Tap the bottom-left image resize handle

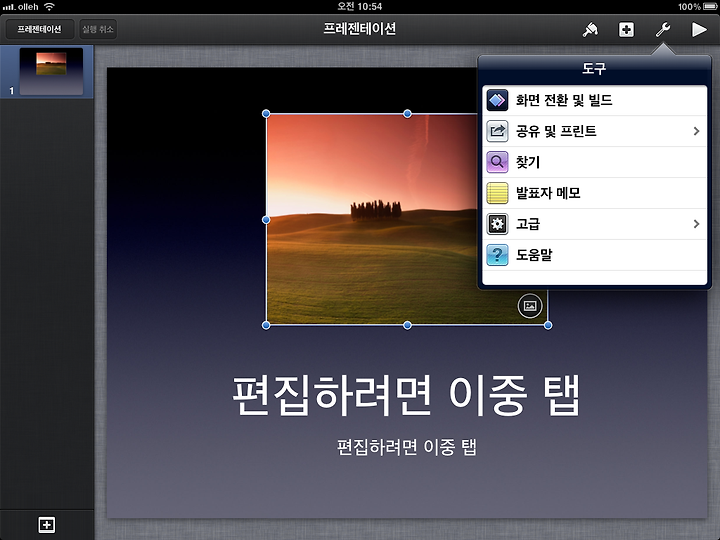pyautogui.click(x=266, y=325)
